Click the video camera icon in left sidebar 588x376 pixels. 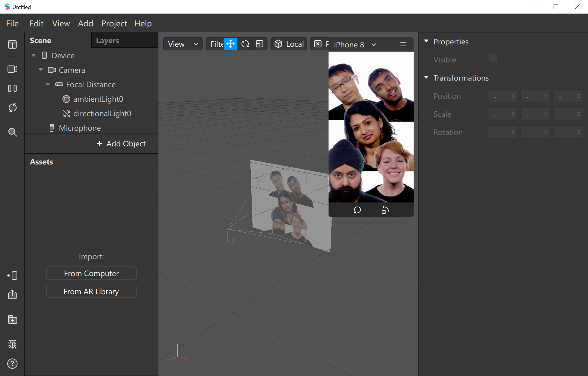(12, 69)
